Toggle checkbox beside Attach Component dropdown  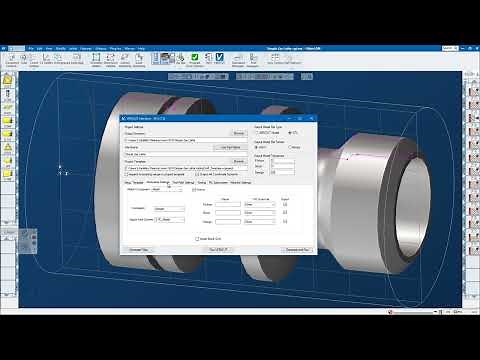[x=194, y=190]
